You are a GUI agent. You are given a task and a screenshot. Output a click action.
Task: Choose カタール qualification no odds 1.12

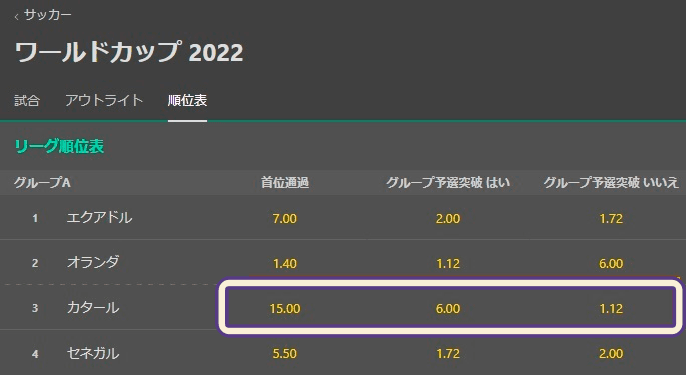tap(611, 308)
